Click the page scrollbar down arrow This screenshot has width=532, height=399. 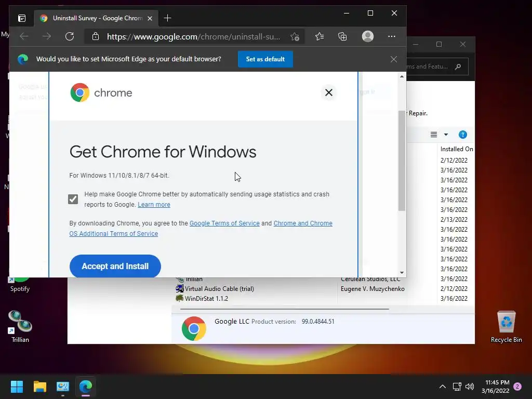402,272
